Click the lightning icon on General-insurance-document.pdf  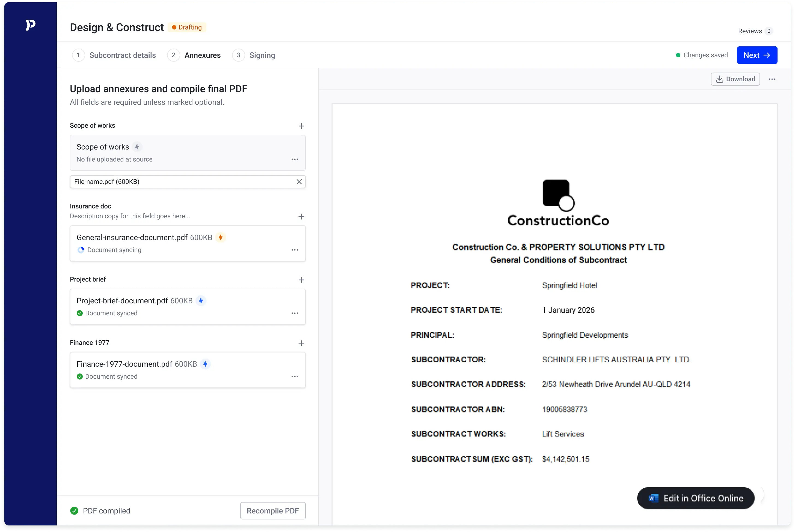pyautogui.click(x=221, y=238)
